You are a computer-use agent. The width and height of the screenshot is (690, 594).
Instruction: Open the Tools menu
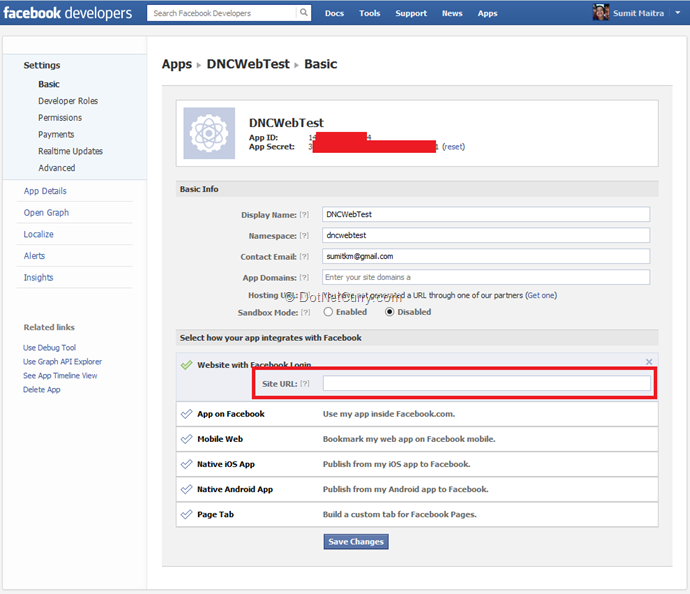pos(370,13)
